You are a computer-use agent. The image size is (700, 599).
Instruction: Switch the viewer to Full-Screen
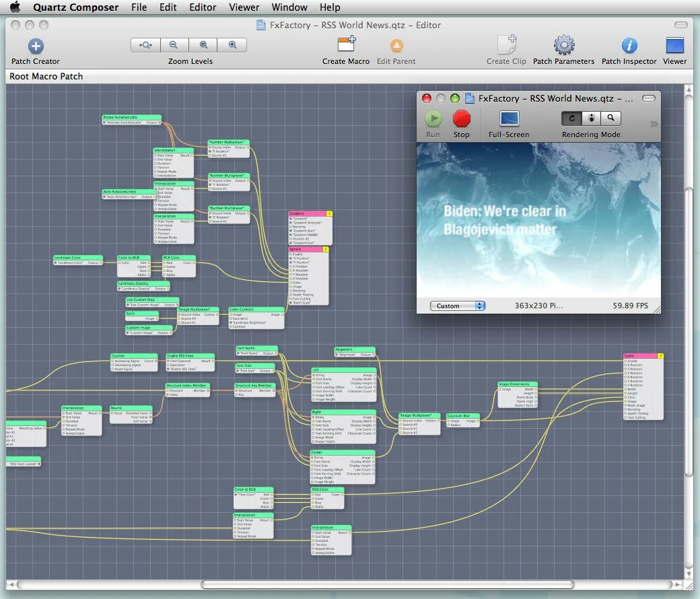509,118
